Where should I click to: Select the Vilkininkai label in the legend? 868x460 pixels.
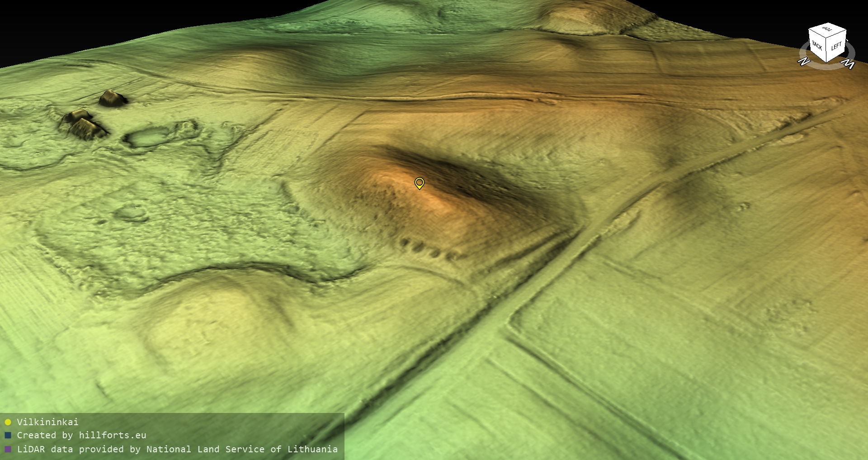pos(47,422)
